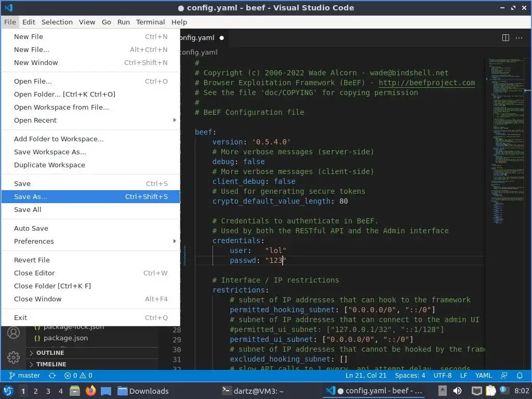The image size is (532, 399).
Task: Open the Accounts icon in activity bar
Action: (14, 332)
